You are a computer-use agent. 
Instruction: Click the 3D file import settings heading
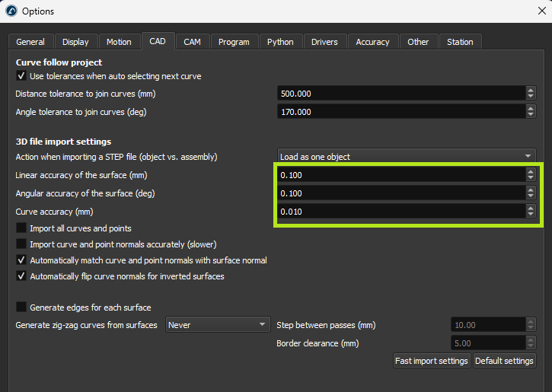[63, 142]
